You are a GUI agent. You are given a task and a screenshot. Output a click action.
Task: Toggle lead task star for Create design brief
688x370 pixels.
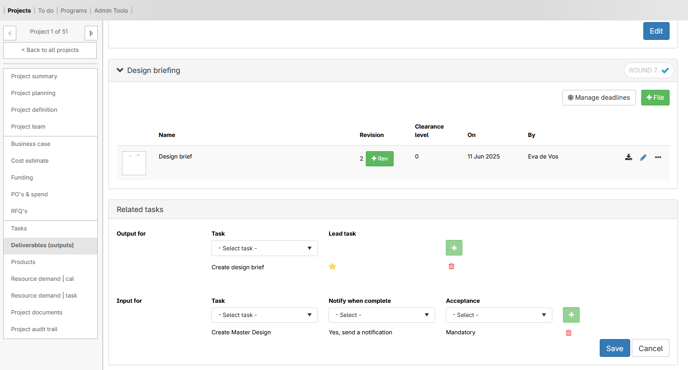click(x=332, y=266)
